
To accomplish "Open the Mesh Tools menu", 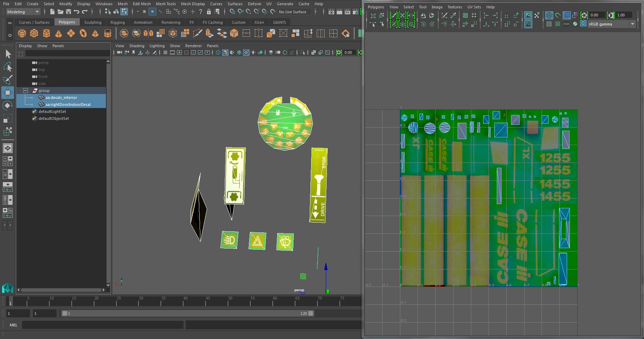I will click(165, 4).
